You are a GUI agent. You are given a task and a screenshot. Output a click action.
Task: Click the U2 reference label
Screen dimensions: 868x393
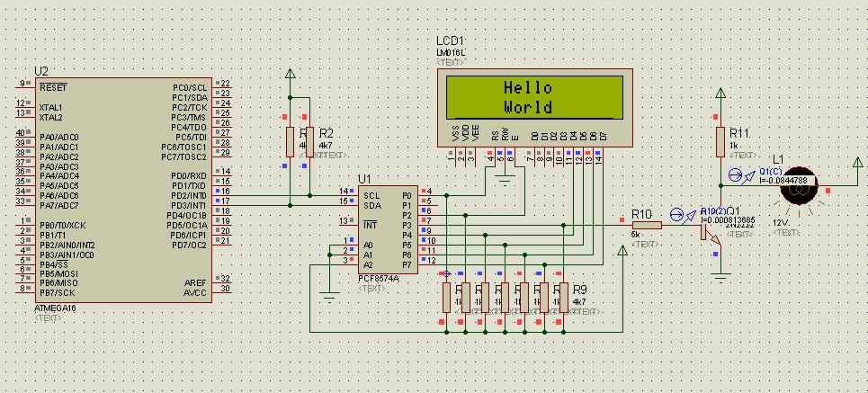41,71
